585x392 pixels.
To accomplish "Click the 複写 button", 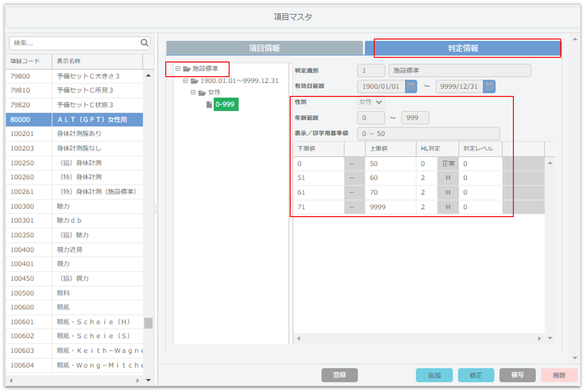I will point(517,375).
